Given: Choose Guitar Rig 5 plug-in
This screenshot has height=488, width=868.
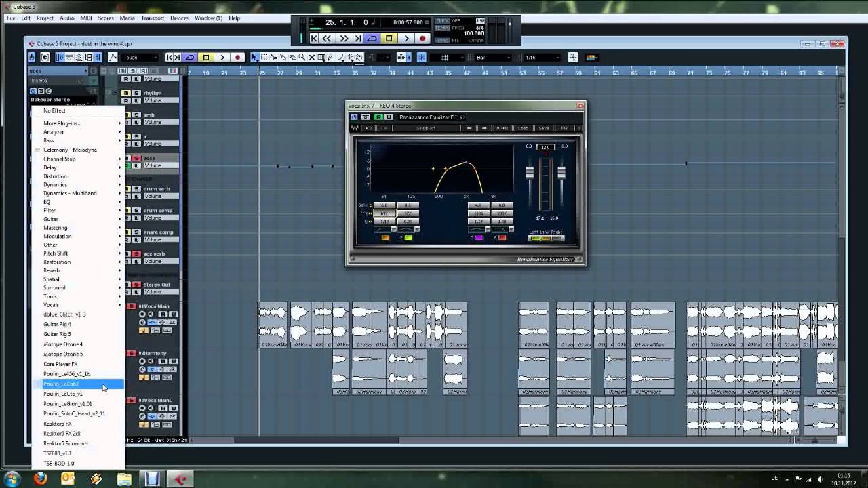Looking at the screenshot, I should [x=77, y=334].
